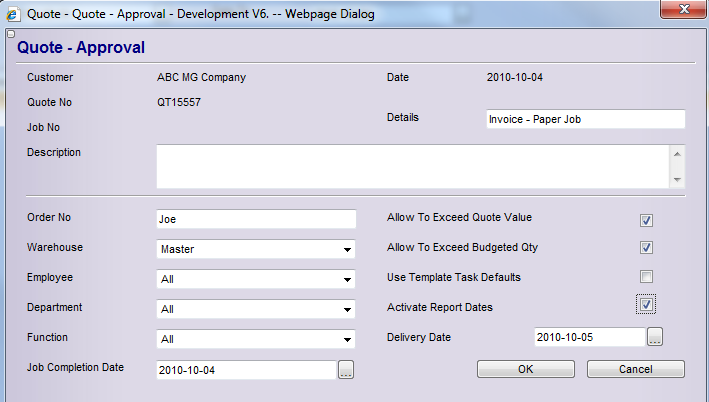Viewport: 709px width, 402px height.
Task: Focus the Details input field
Action: click(585, 119)
